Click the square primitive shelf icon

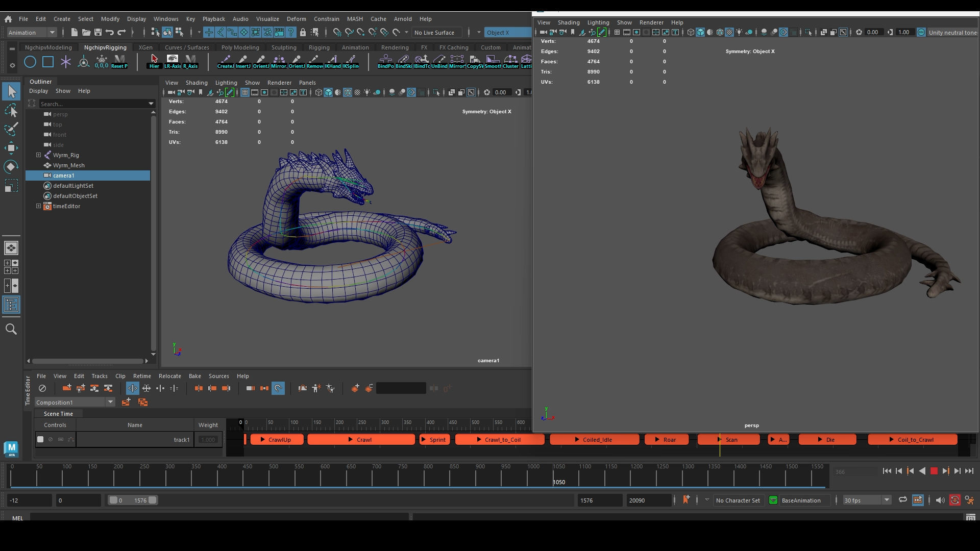pos(48,62)
